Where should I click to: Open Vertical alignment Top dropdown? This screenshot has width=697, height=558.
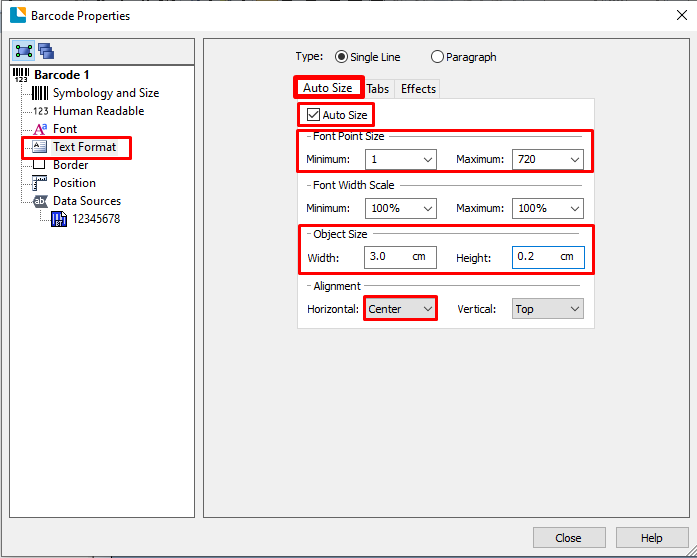pyautogui.click(x=548, y=309)
